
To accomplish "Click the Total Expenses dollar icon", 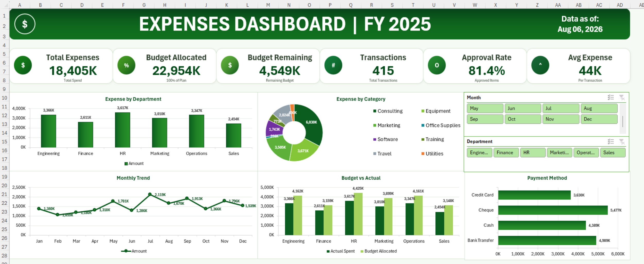I will point(23,65).
